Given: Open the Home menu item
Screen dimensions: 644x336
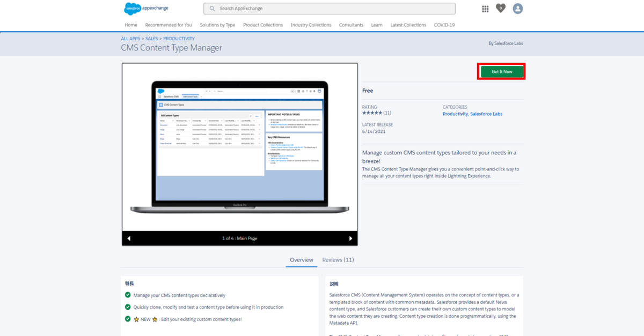Looking at the screenshot, I should point(131,25).
